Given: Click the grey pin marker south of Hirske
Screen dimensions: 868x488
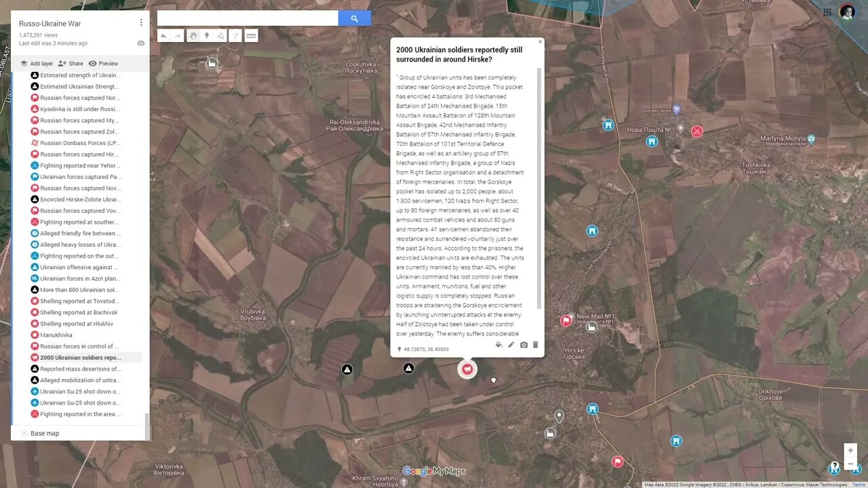Looking at the screenshot, I should [559, 416].
